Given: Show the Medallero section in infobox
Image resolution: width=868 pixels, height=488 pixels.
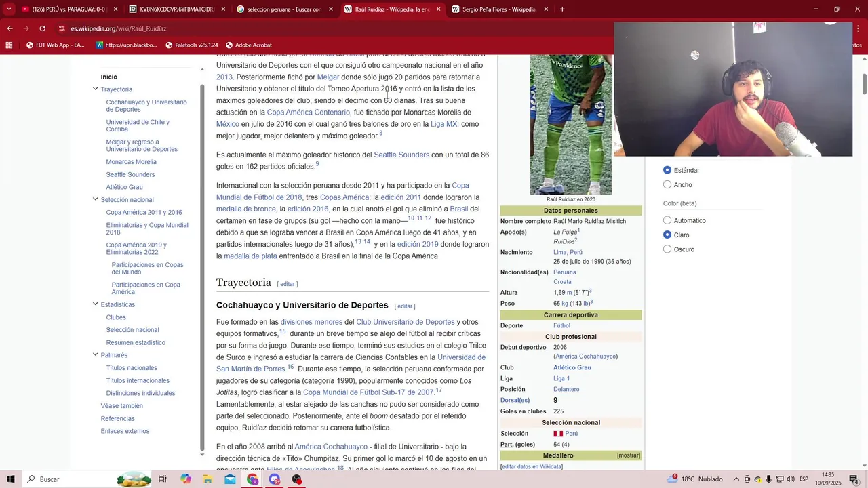Looking at the screenshot, I should click(629, 455).
